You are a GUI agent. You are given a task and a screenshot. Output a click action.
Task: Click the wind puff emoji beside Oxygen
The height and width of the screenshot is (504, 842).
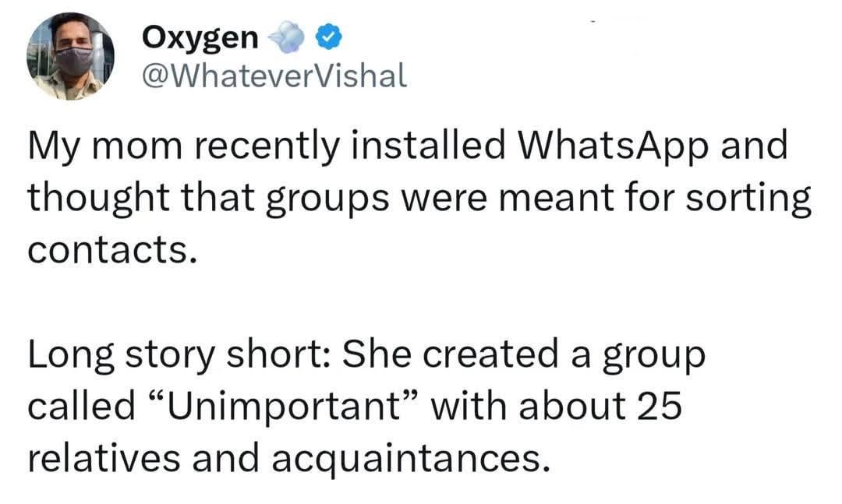(x=285, y=37)
